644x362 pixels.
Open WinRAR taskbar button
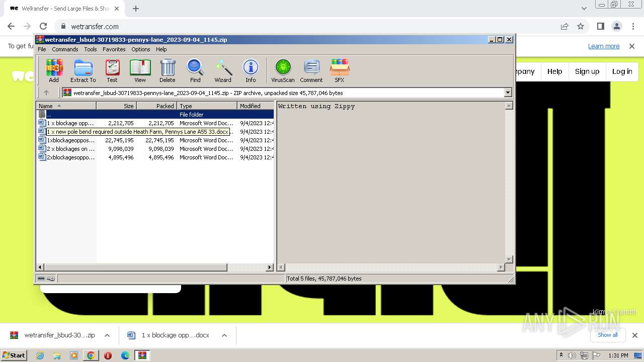click(143, 355)
